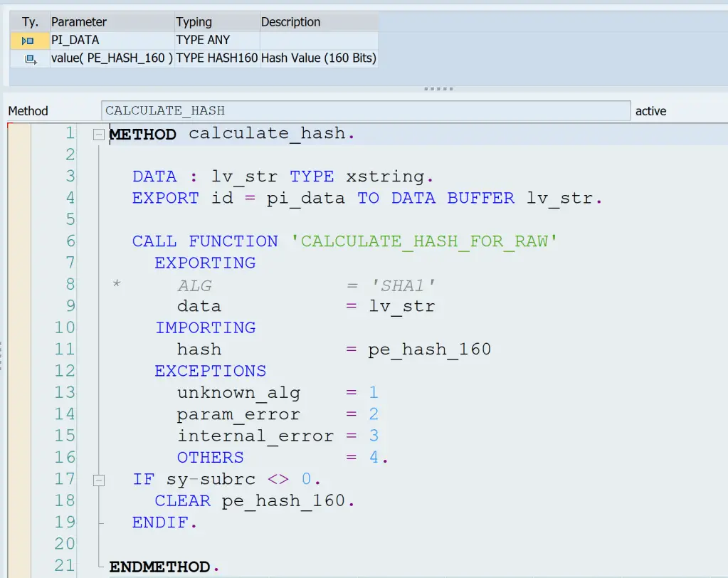Select the PI_DATA parameter cell

click(x=111, y=41)
